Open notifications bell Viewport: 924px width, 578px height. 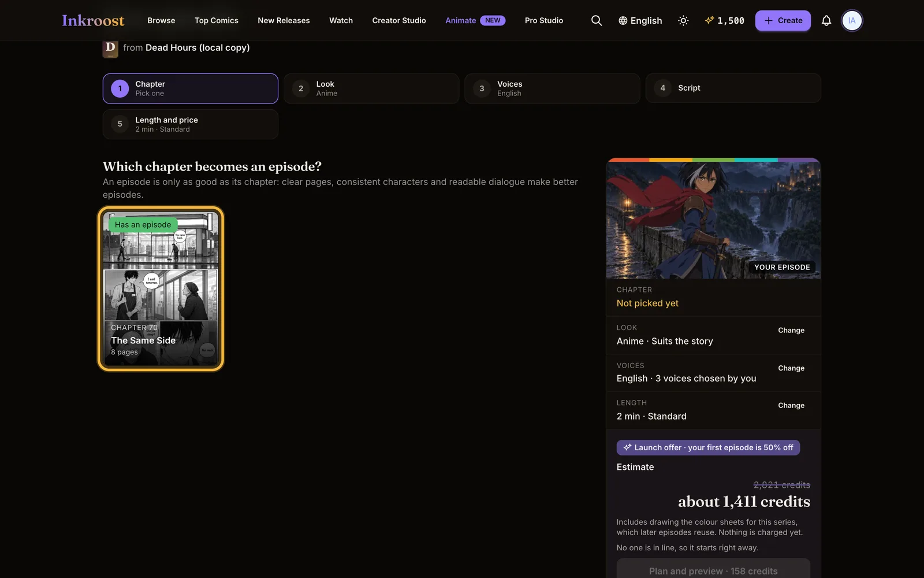pyautogui.click(x=826, y=21)
